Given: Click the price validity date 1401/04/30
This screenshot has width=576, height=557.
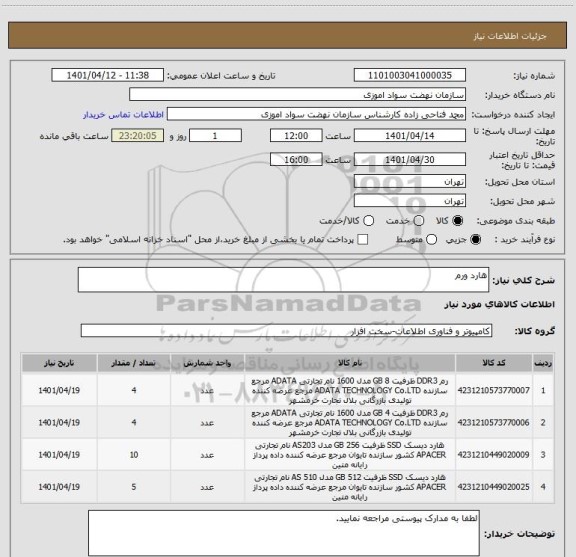Looking at the screenshot, I should [x=410, y=159].
